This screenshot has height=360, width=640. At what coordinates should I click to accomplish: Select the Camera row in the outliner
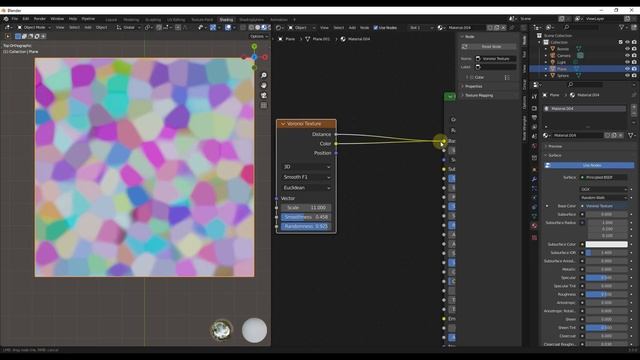(x=584, y=56)
